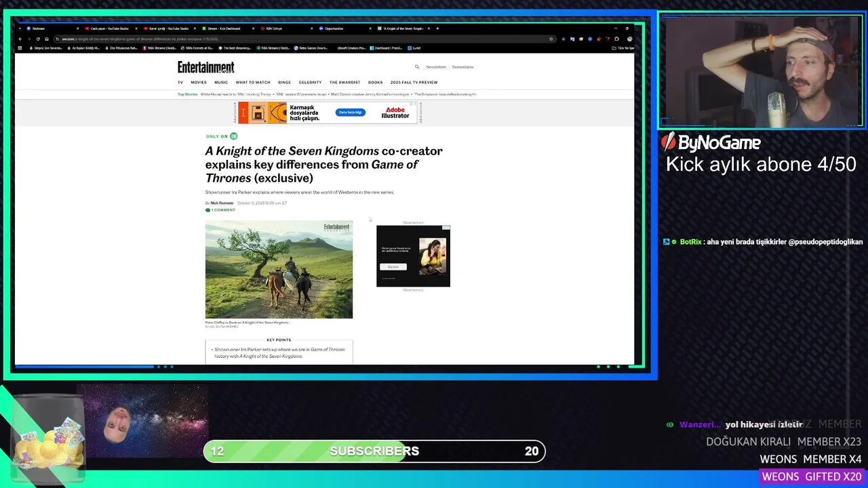The width and height of the screenshot is (868, 488).
Task: Click the streamer webcam feed
Action: pos(761,71)
